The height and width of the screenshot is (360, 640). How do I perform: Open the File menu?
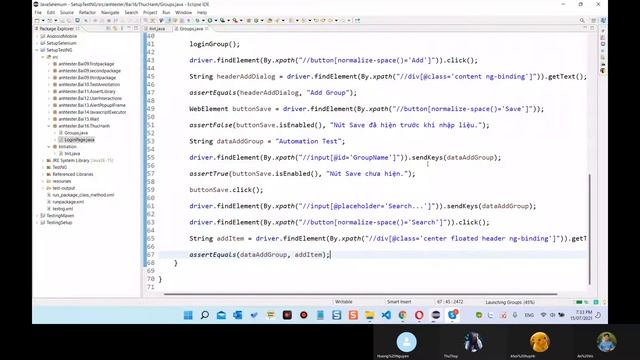pos(38,13)
